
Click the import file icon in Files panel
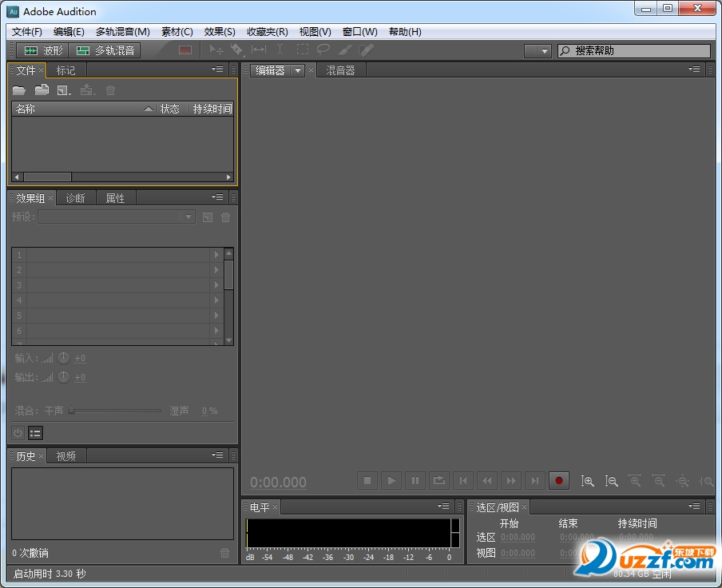pos(42,89)
